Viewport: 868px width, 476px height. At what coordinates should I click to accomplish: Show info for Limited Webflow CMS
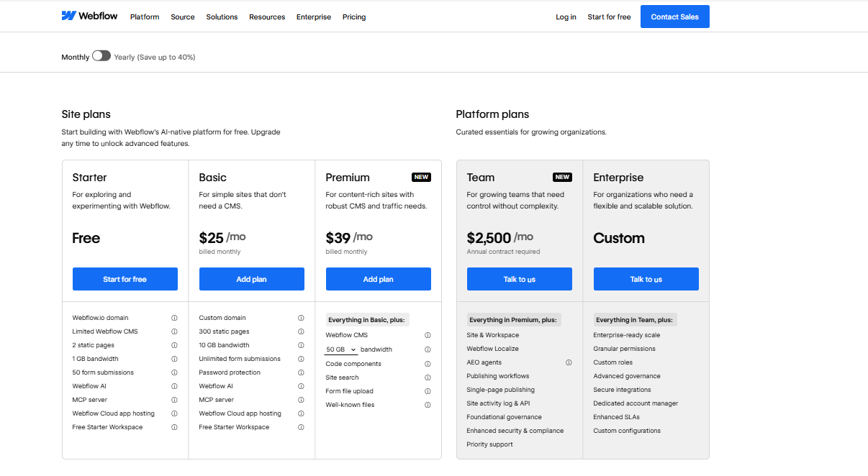click(x=174, y=331)
